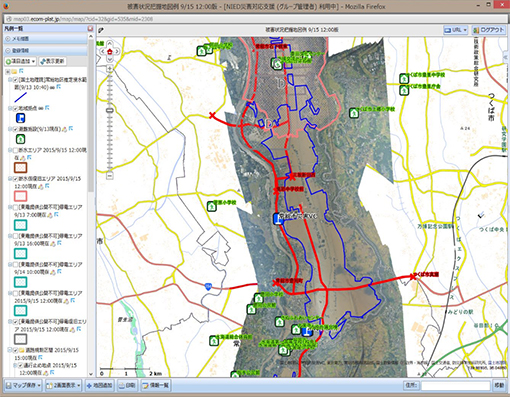Click the 表示更新 refresh button

tap(52, 61)
